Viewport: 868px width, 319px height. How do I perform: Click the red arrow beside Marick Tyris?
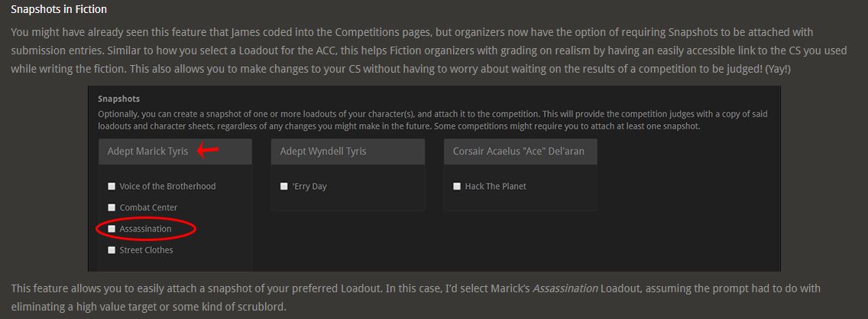[208, 151]
